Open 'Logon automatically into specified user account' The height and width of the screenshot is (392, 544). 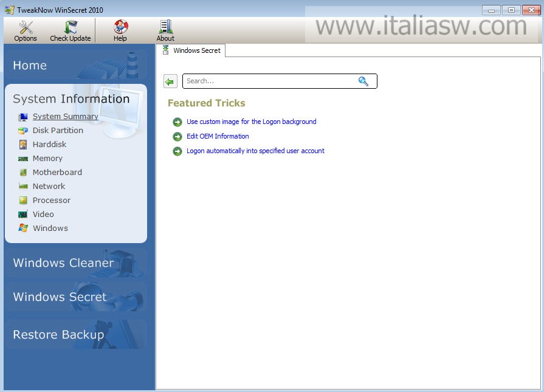[x=256, y=151]
